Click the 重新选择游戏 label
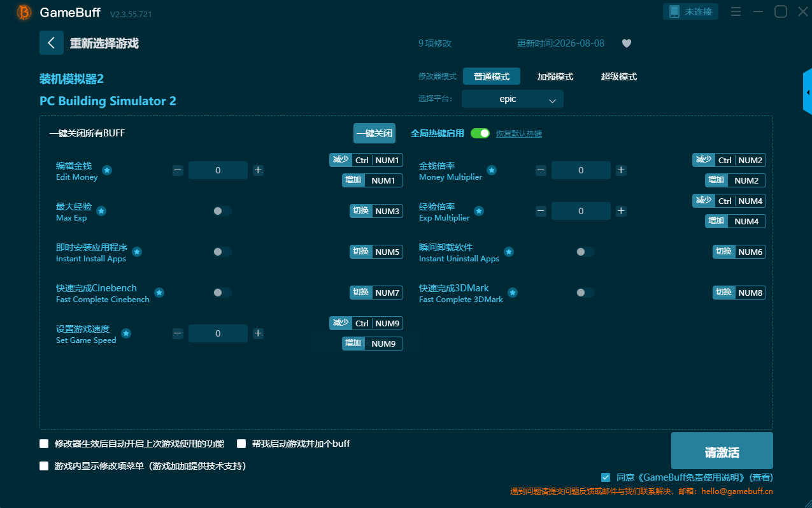The image size is (812, 508). (x=104, y=43)
